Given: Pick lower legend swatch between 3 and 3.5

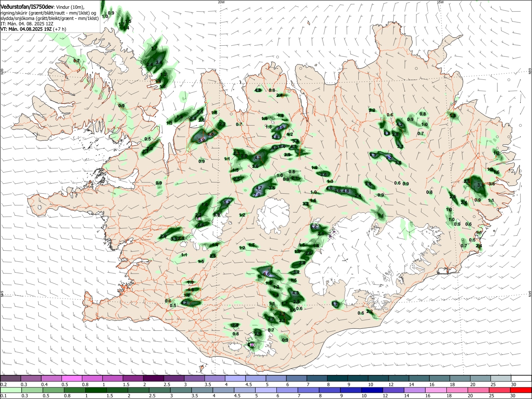Looking at the screenshot, I should [x=181, y=390].
